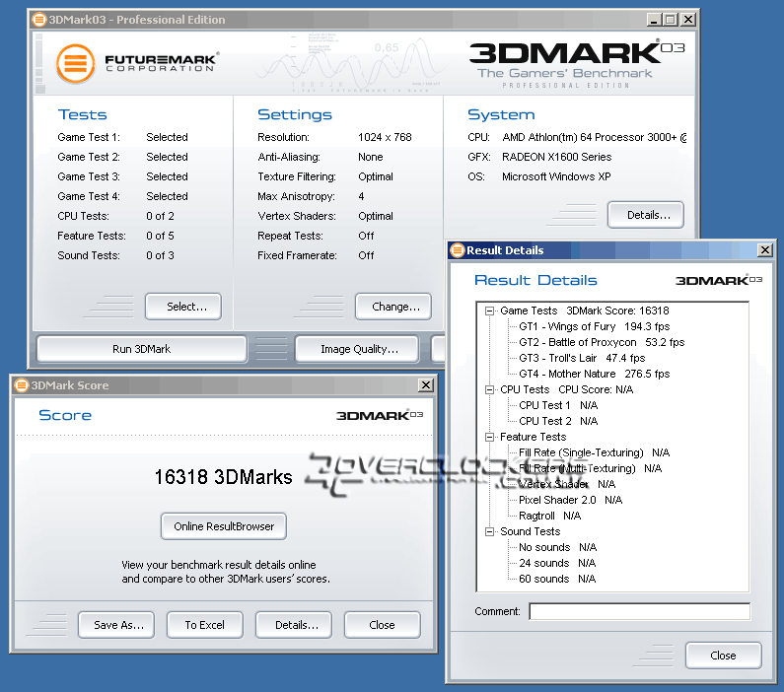
Task: Open the Image Quality tools button
Action: tap(357, 349)
